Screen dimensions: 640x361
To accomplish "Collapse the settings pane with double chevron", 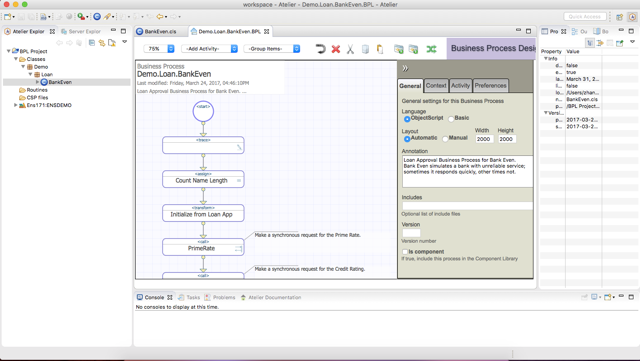I will [405, 68].
